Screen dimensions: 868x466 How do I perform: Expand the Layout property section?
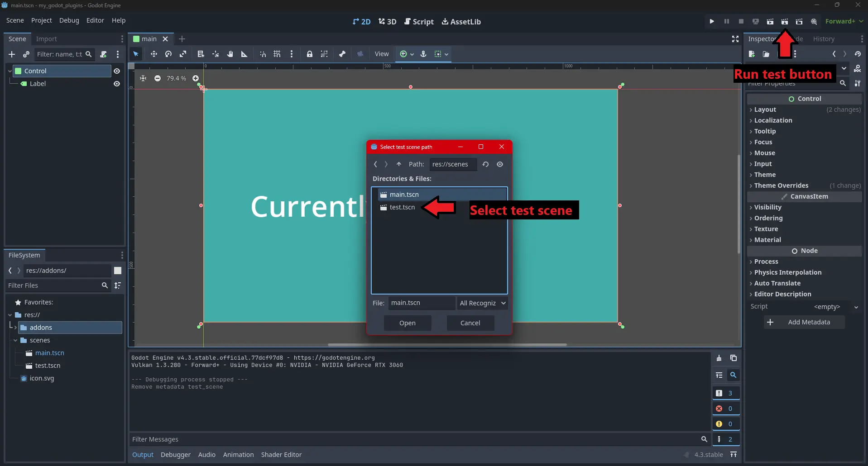coord(805,109)
